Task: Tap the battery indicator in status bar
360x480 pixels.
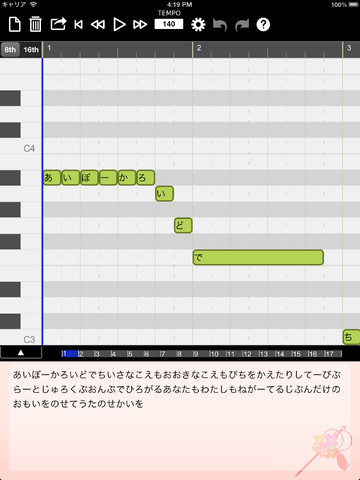Action: point(353,5)
